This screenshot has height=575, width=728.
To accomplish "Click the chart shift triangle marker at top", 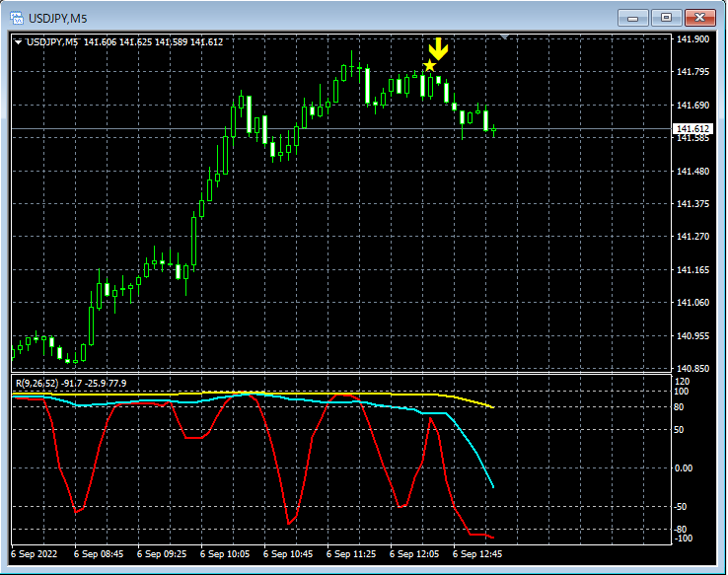I will point(505,36).
